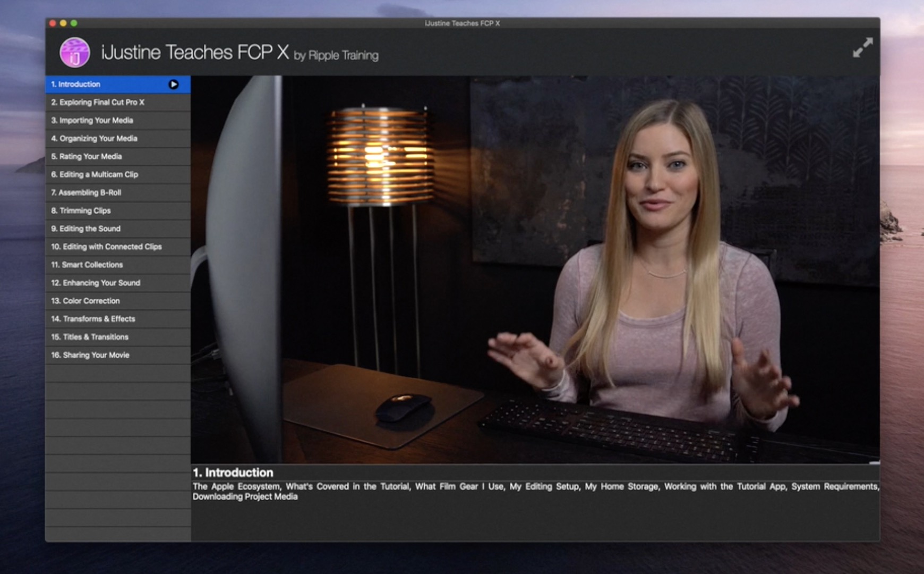Viewport: 924px width, 574px height.
Task: Open chapter 4. Organizing Your Media
Action: coord(118,139)
